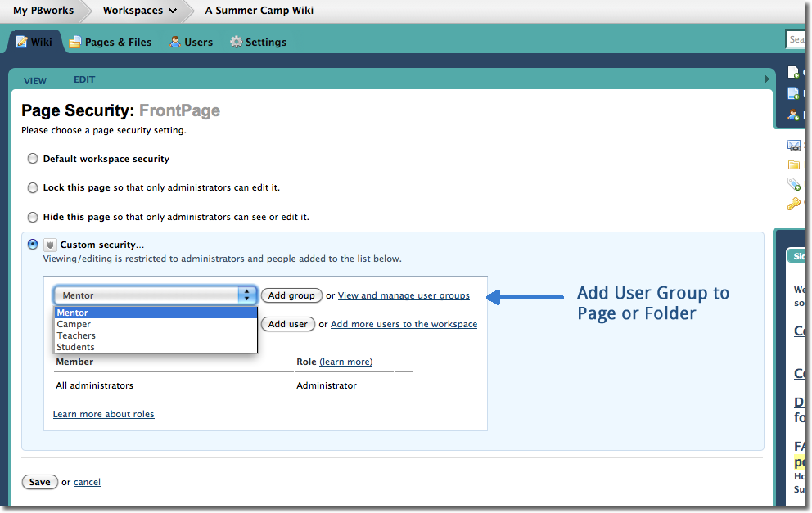
Task: Collapse sidebar using the small triangle arrow
Action: point(767,79)
